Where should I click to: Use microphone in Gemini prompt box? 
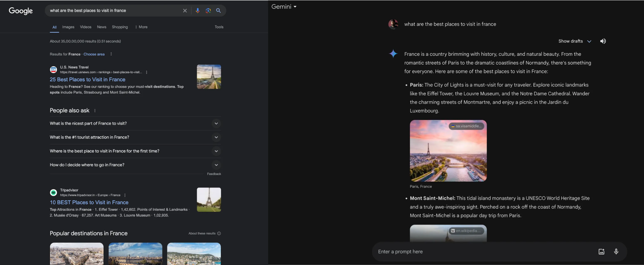(x=616, y=251)
